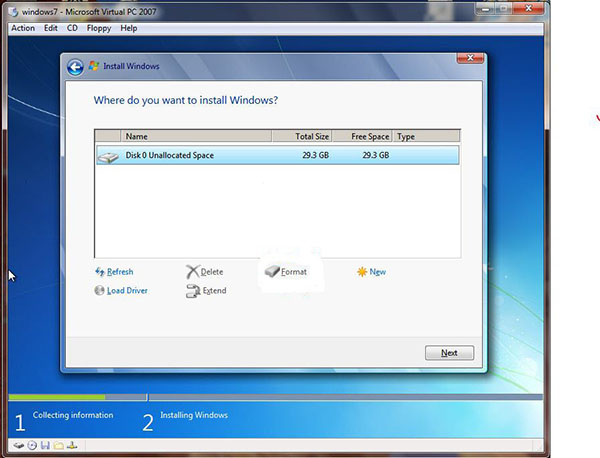Click the Disk 0 drive icon
600x458 pixels.
click(108, 157)
